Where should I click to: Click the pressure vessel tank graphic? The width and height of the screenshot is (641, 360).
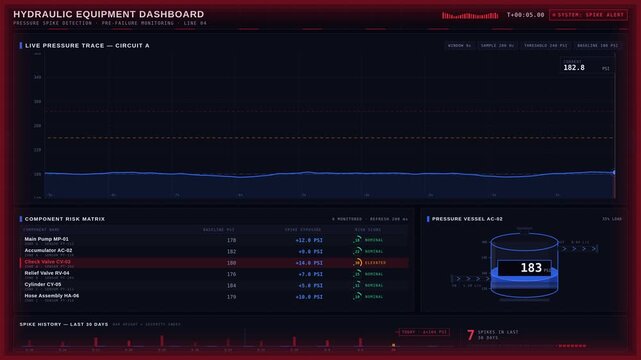[x=524, y=265]
